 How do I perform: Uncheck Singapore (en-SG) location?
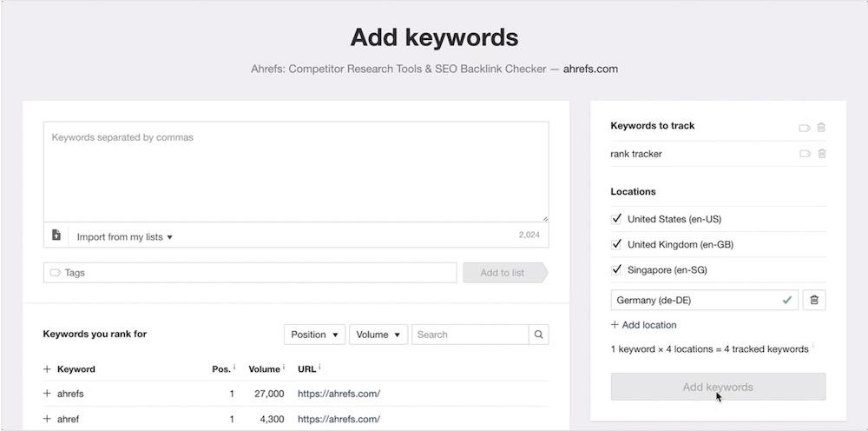(616, 269)
